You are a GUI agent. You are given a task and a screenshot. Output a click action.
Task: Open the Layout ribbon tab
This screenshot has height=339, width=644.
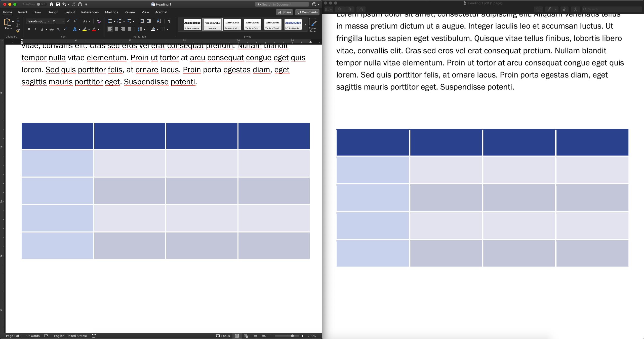coord(70,12)
